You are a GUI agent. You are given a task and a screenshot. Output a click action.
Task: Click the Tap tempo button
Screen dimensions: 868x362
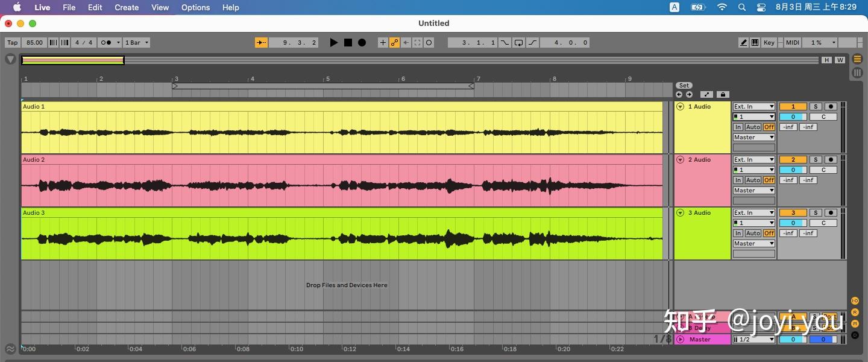(x=11, y=42)
